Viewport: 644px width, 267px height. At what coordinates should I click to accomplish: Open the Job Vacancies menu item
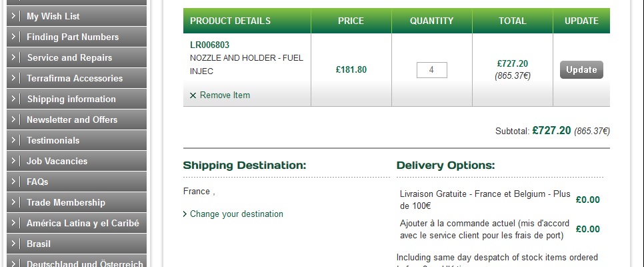(x=57, y=161)
